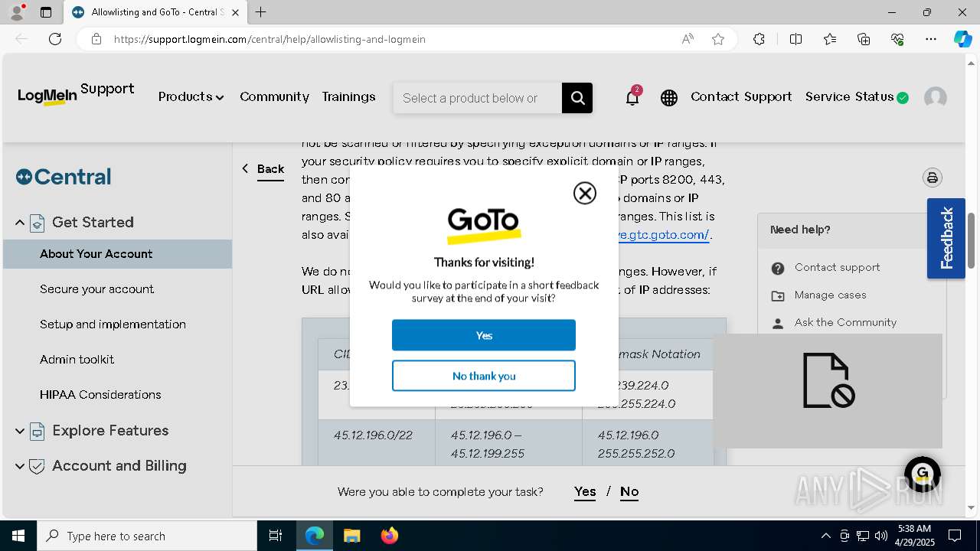
Task: Toggle read aloud in address bar
Action: click(x=688, y=39)
